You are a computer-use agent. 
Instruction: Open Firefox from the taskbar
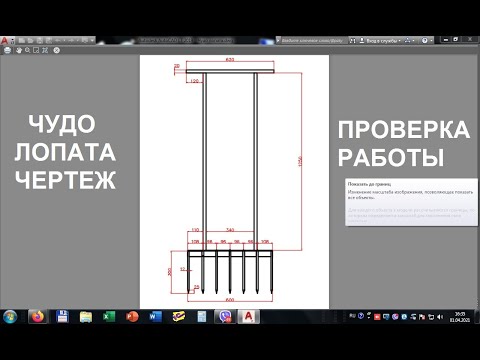(x=37, y=317)
